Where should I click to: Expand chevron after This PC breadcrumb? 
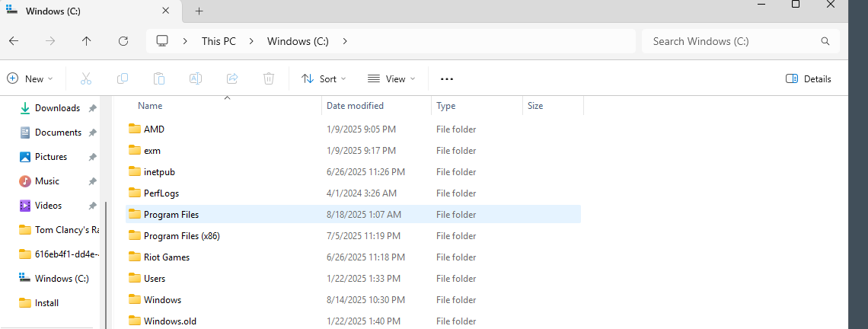[x=251, y=41]
